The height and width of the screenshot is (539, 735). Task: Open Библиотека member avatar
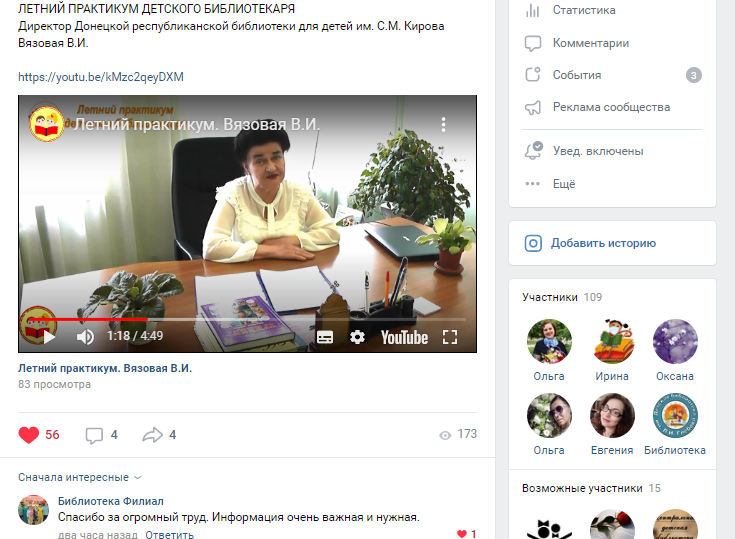tap(675, 415)
